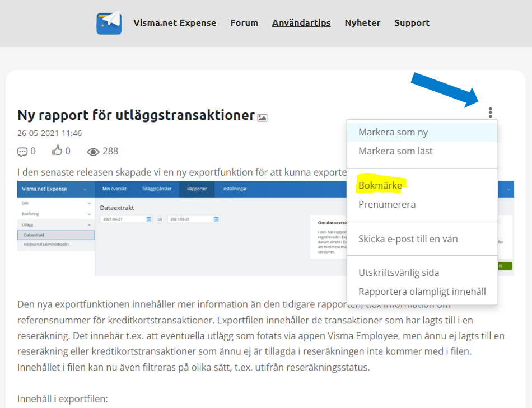Screen dimensions: 532x408
Task: Select Markera som ny from the menu
Action: coord(422,132)
